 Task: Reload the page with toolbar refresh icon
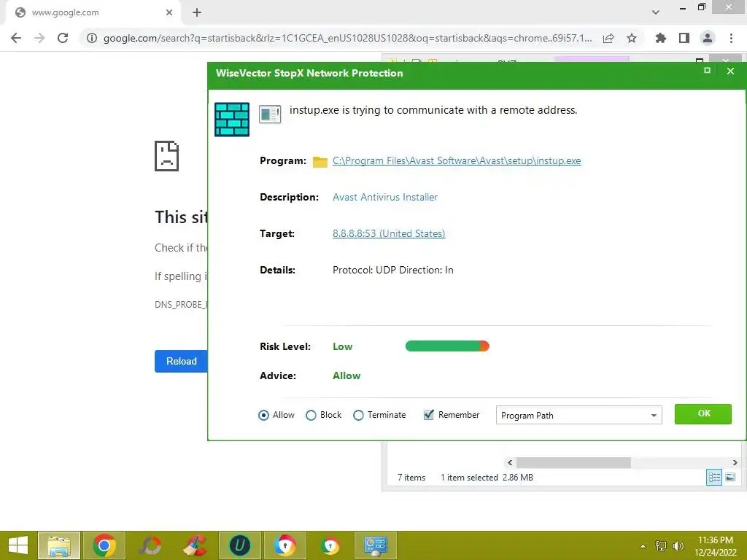pyautogui.click(x=63, y=38)
